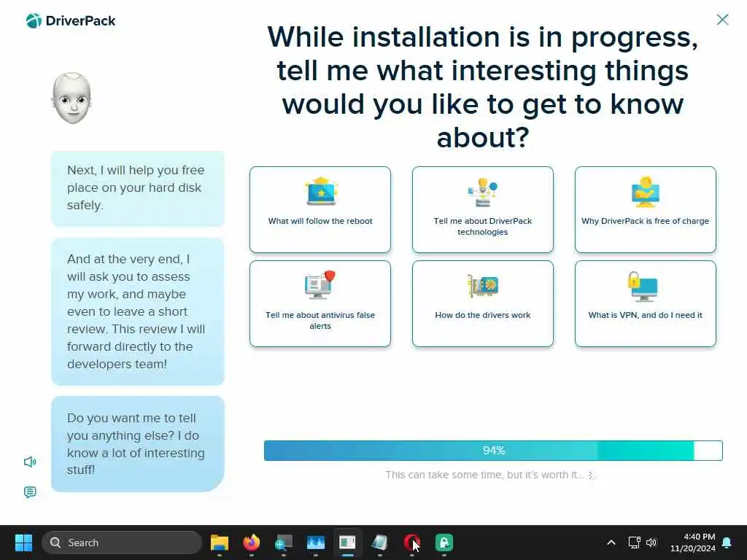The height and width of the screenshot is (560, 747).
Task: Open 'How do the drivers work' card
Action: click(x=483, y=304)
